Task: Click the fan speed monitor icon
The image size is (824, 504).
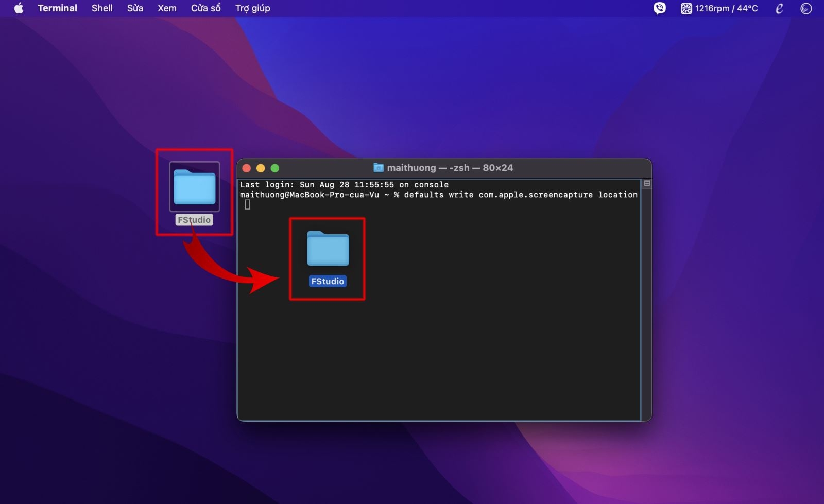Action: tap(686, 8)
